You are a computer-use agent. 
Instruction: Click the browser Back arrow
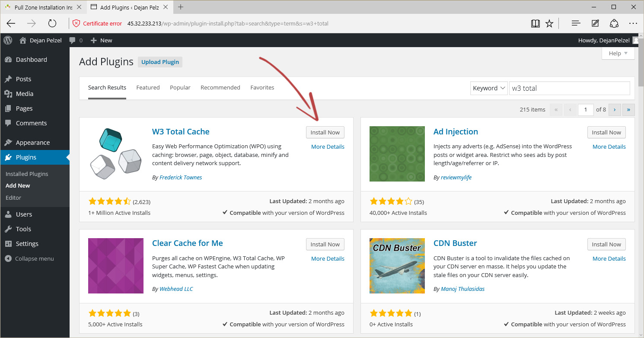tap(11, 23)
